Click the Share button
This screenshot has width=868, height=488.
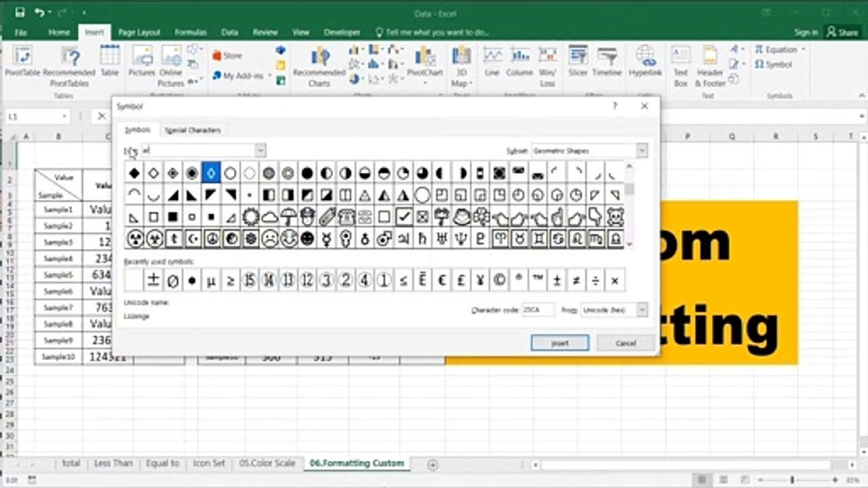coord(842,32)
